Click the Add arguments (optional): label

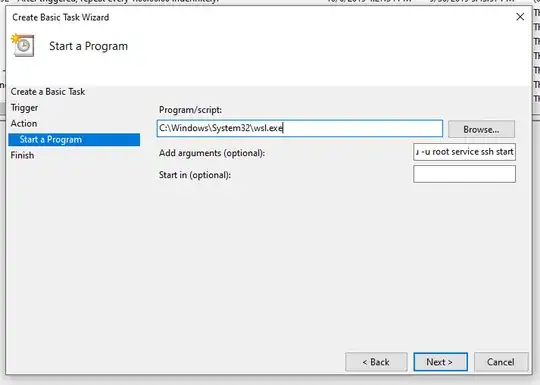click(212, 153)
